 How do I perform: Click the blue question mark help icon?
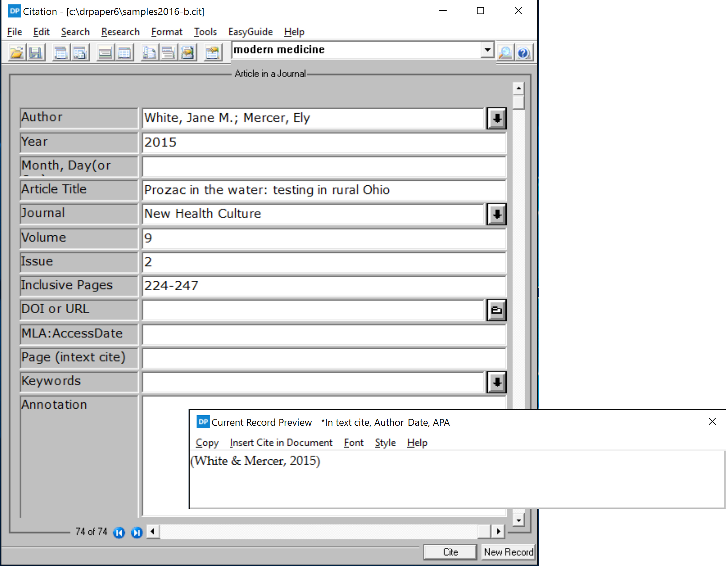click(523, 53)
